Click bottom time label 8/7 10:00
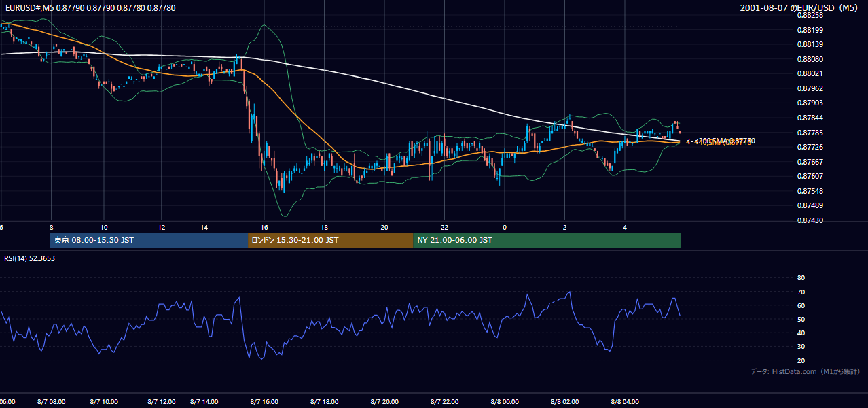868x408 pixels. (x=105, y=402)
